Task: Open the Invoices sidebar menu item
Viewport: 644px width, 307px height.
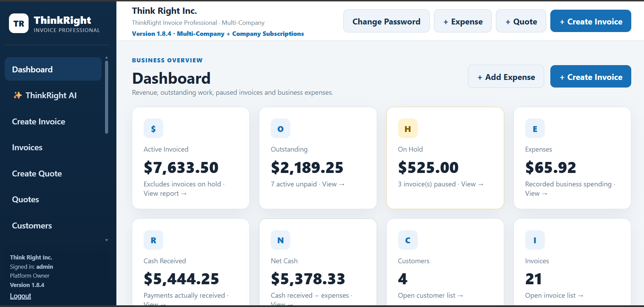Action: pyautogui.click(x=53, y=147)
